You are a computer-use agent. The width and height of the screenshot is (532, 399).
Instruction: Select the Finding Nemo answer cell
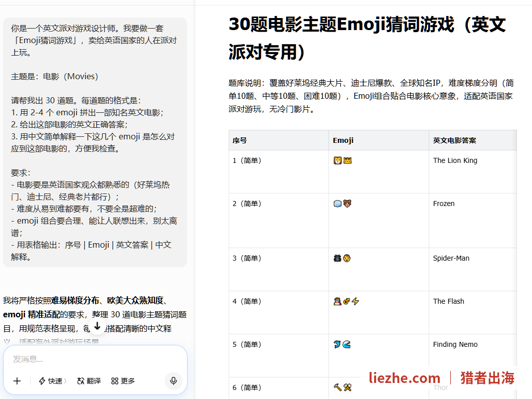coord(473,355)
